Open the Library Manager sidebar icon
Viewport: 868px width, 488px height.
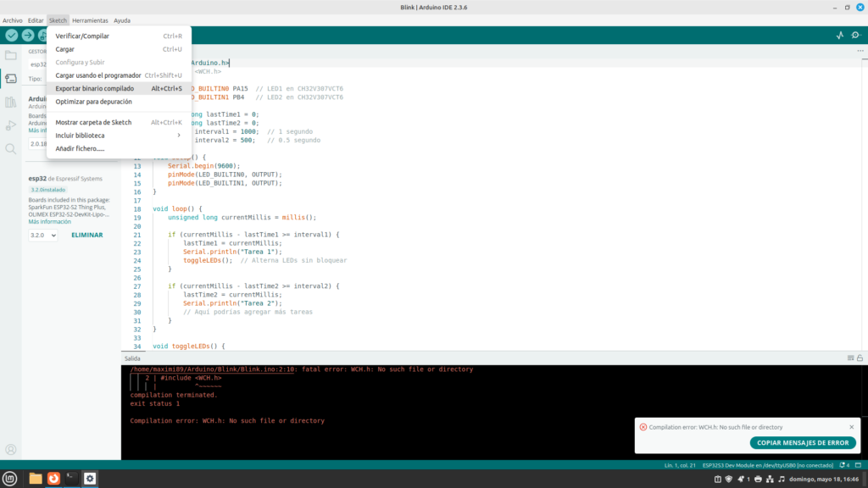point(11,102)
